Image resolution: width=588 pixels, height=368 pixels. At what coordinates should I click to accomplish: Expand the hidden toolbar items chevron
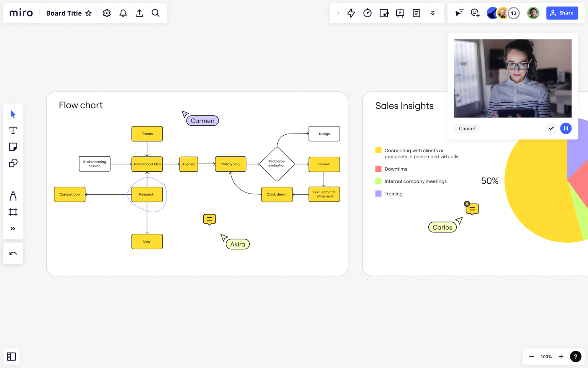point(433,13)
